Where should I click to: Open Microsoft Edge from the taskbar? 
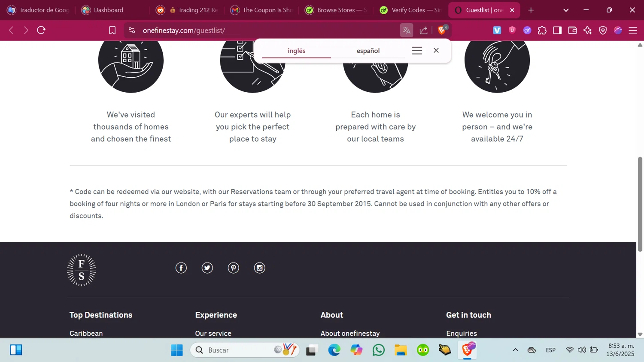point(334,350)
